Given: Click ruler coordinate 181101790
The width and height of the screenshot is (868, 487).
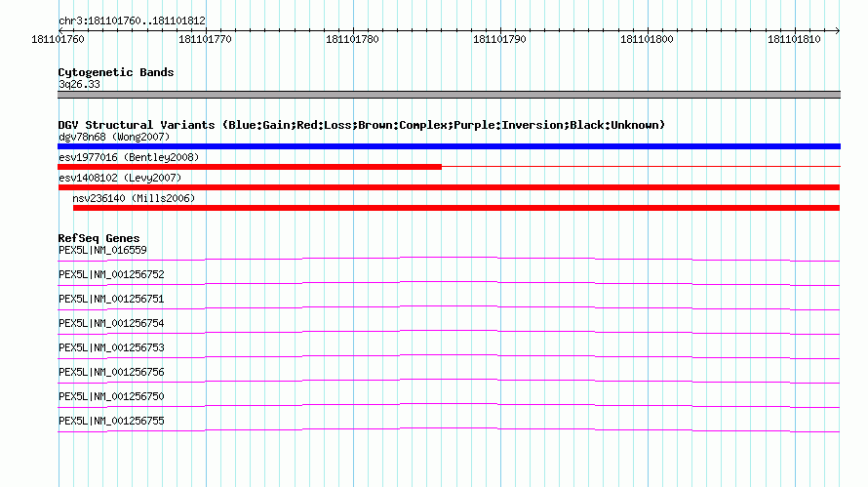Looking at the screenshot, I should click(x=499, y=39).
